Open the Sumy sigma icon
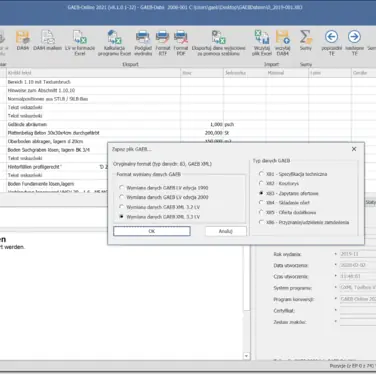376x376 pixels. 305,40
